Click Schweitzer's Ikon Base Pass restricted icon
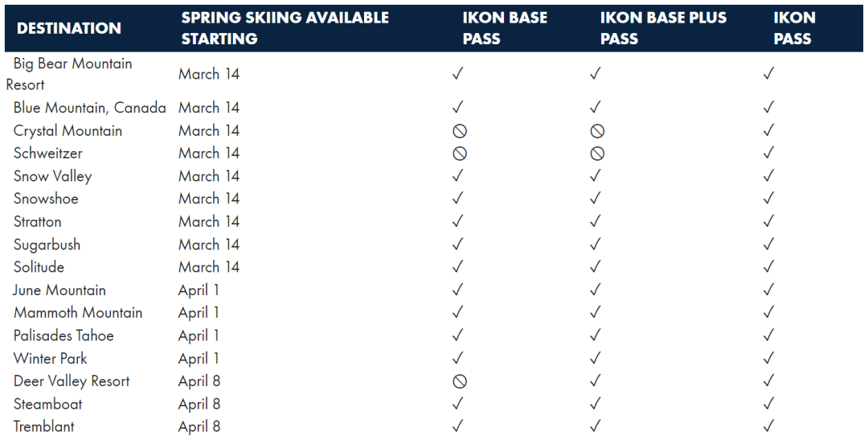Viewport: 868px width, 444px height. coord(460,154)
